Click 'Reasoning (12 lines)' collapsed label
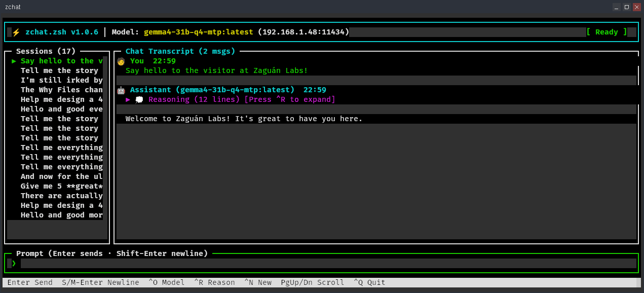 pyautogui.click(x=194, y=99)
